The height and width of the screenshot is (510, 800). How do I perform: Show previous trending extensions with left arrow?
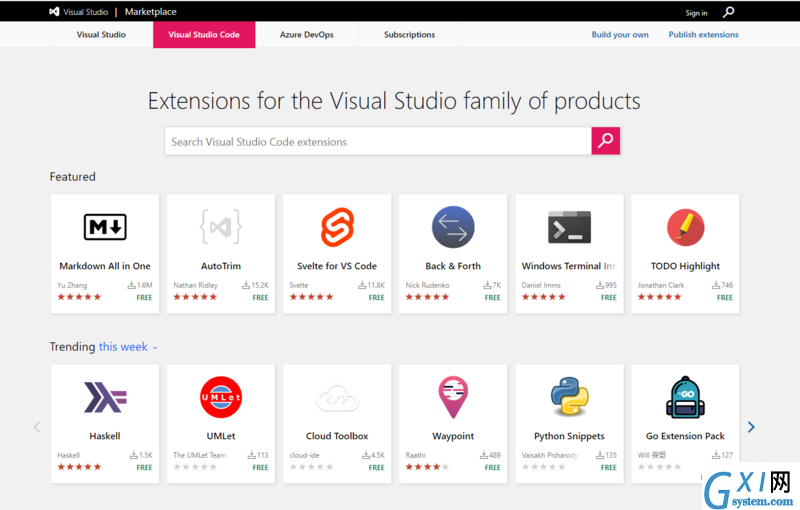37,427
